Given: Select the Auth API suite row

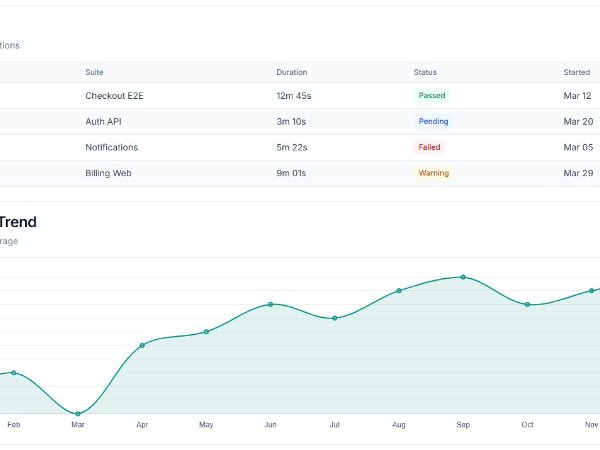Looking at the screenshot, I should [103, 121].
